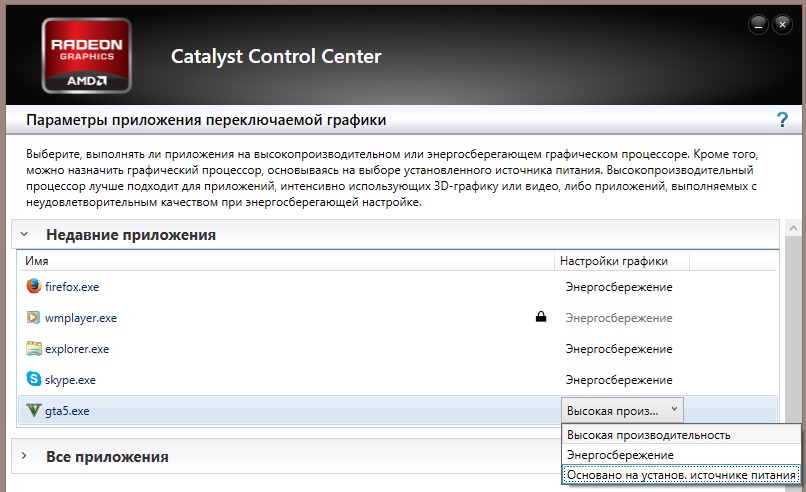Viewport: 806px width, 492px height.
Task: Click skype.exe Энергосбережение graphics setting
Action: click(619, 380)
